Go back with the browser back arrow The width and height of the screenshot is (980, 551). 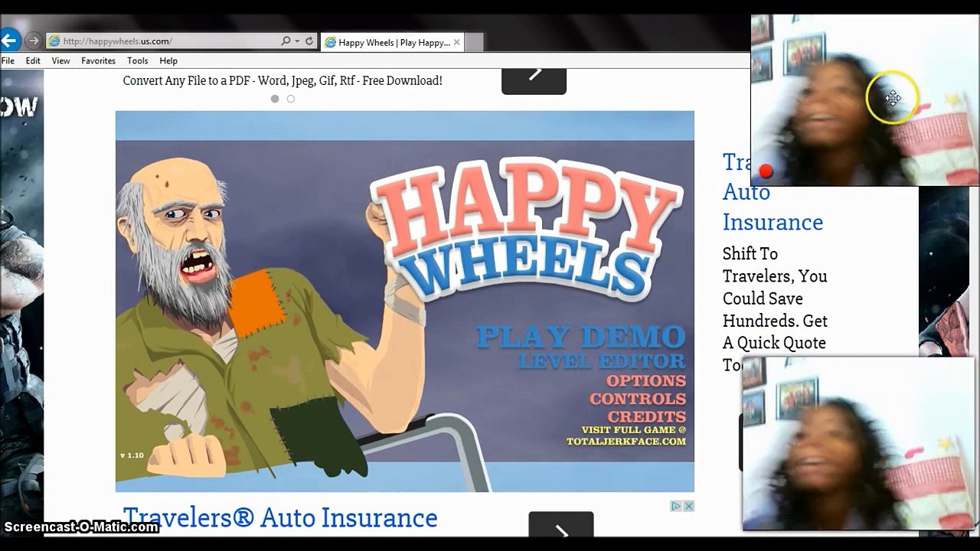(x=9, y=40)
